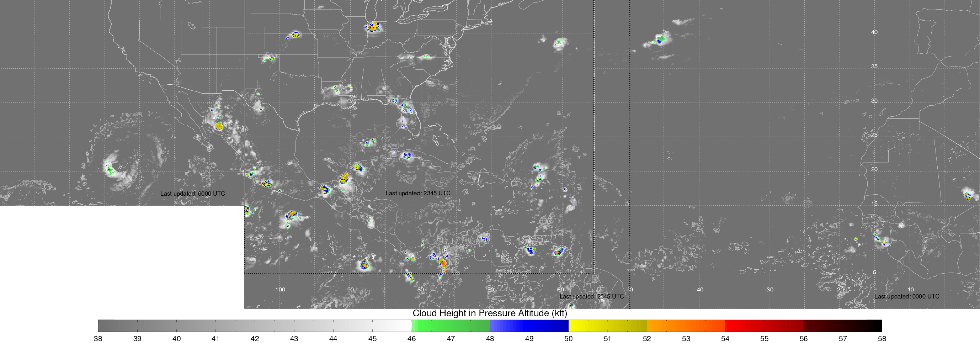Click the 'Cloud Height in Pressure Altitude (kft)' title

490,313
